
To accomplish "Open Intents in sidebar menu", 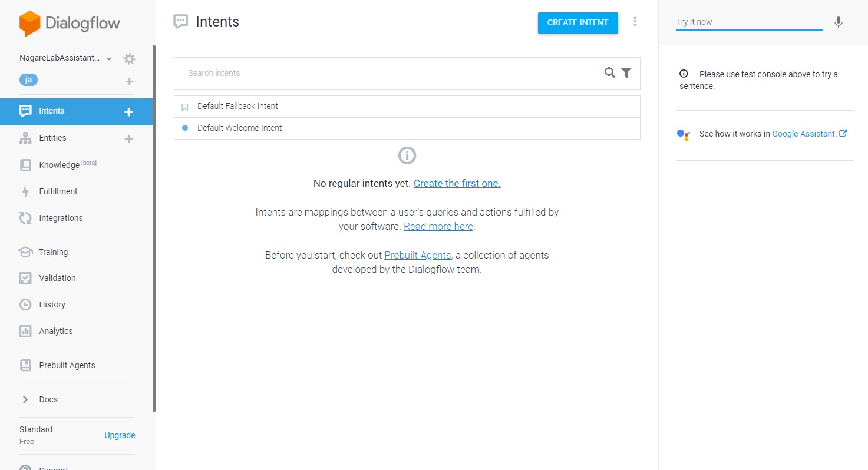I will 77,111.
